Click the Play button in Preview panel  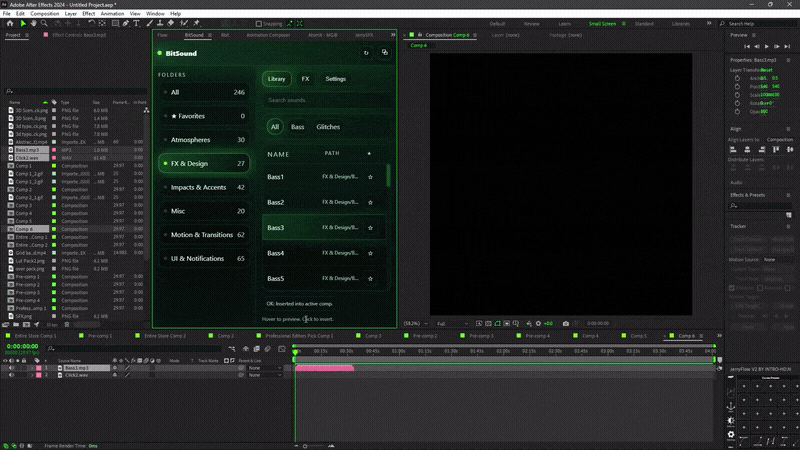tap(767, 46)
